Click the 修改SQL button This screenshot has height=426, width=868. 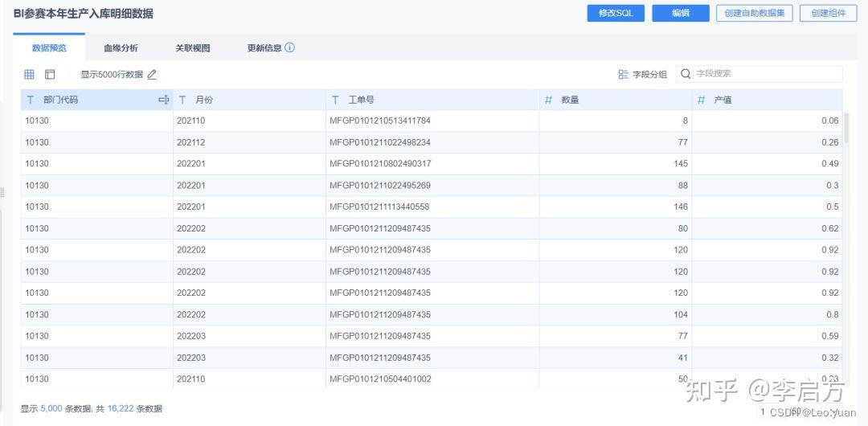coord(616,14)
